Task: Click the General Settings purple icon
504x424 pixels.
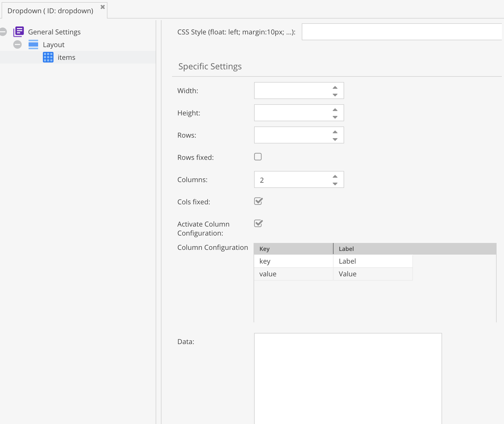Action: [x=19, y=32]
